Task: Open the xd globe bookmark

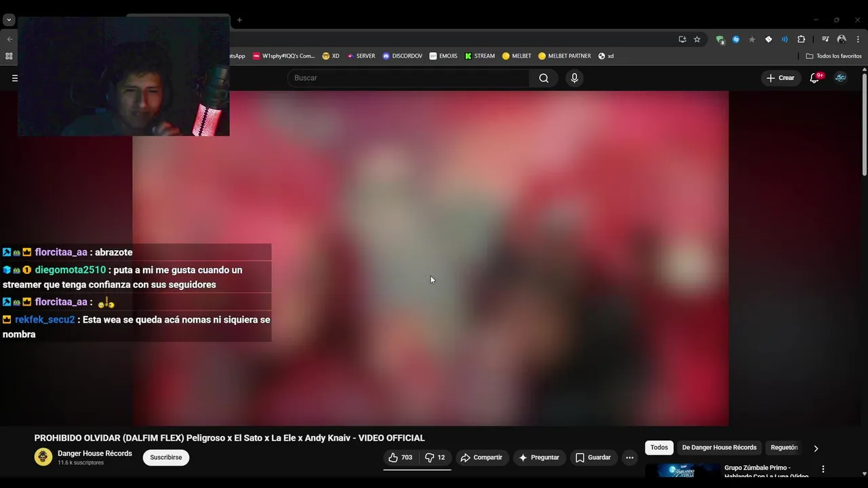Action: (606, 56)
